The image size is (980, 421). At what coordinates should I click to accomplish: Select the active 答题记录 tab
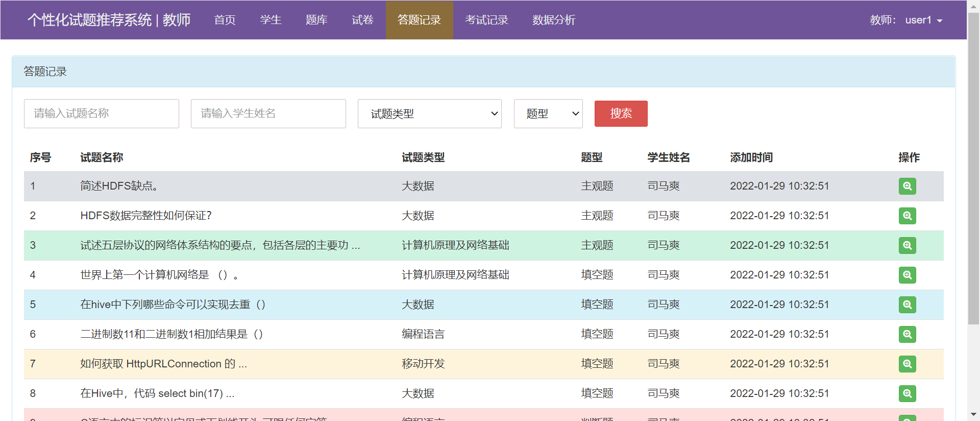(x=419, y=20)
